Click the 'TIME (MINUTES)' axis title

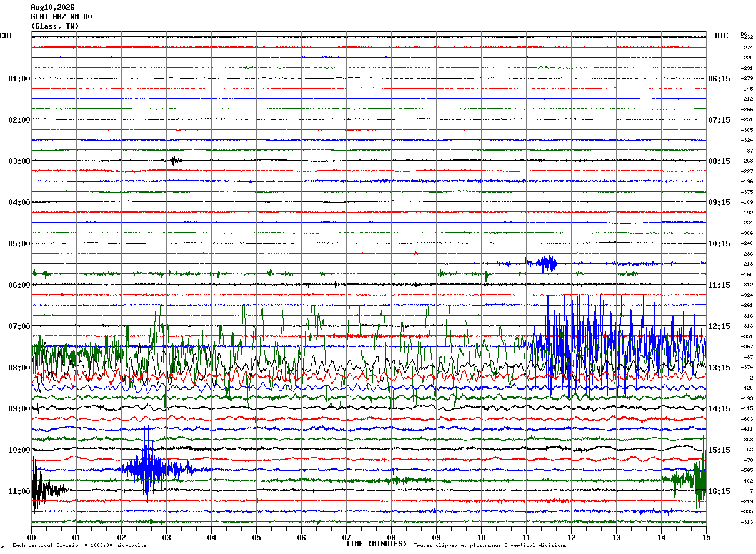coord(376,544)
